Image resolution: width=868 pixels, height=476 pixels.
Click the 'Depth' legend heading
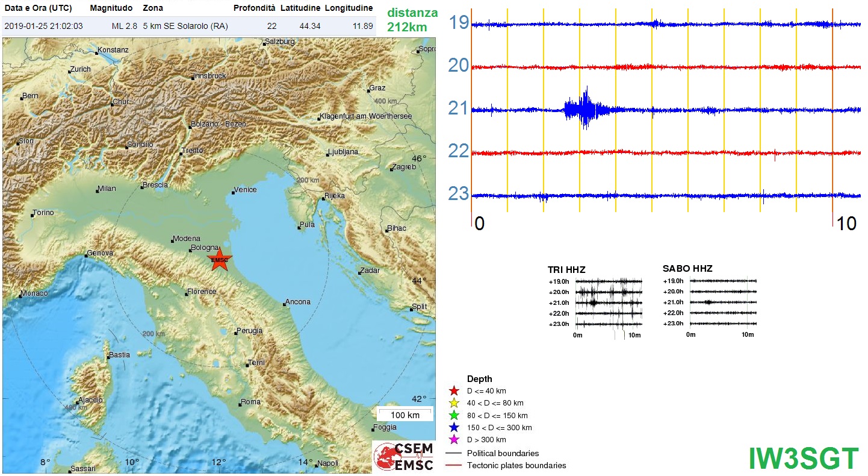coord(480,379)
